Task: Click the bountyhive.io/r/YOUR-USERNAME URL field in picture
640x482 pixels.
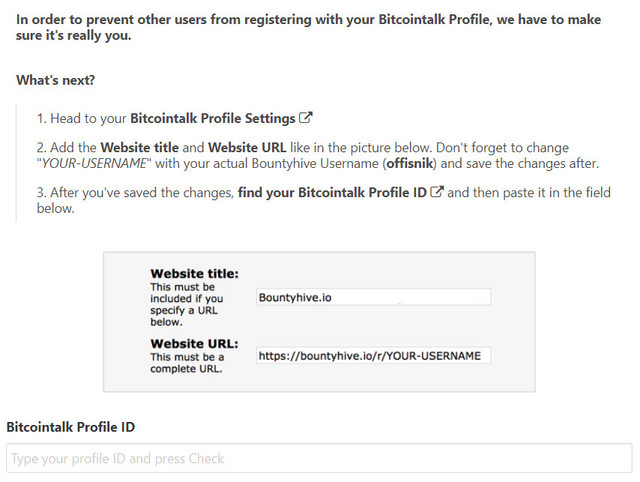Action: point(373,355)
